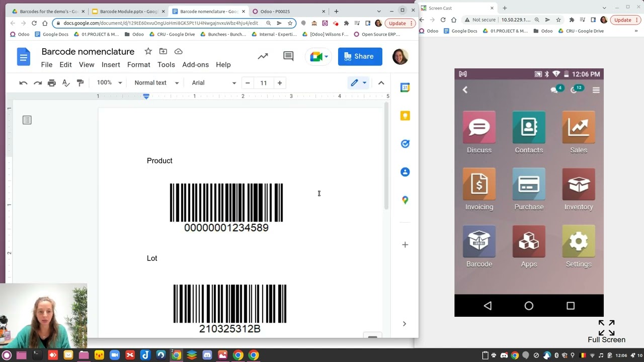
Task: Click the Redo icon in Docs toolbar
Action: [x=38, y=83]
